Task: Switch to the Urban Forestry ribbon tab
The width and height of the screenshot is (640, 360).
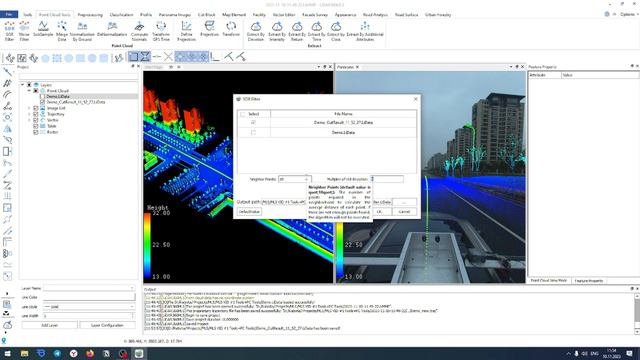Action: coord(438,15)
